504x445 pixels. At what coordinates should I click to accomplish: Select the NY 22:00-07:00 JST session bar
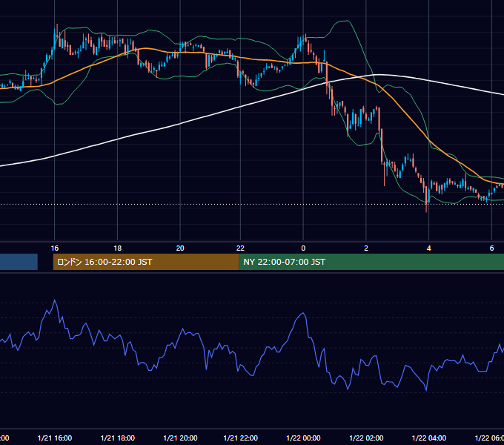pos(371,262)
